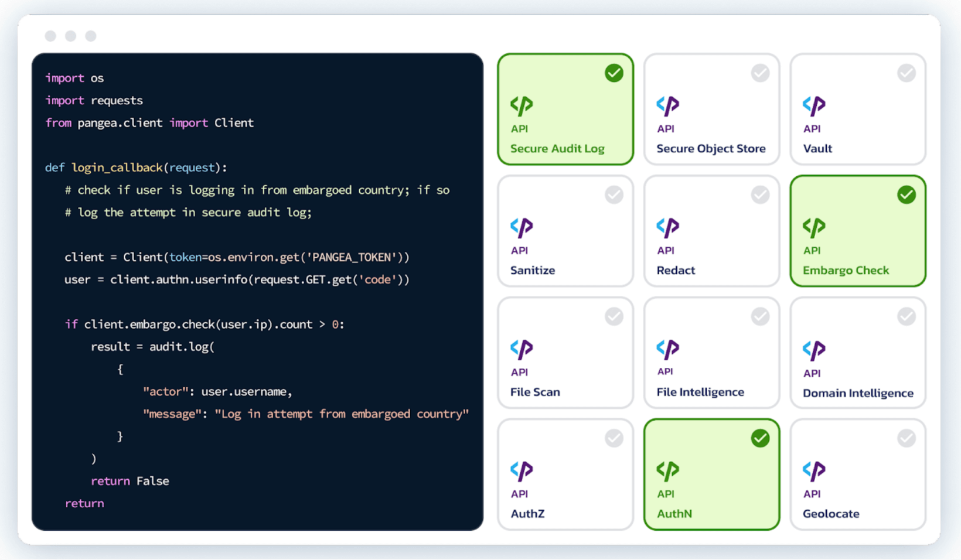Click the Geolocate API code icon
Image resolution: width=961 pixels, height=560 pixels.
click(814, 470)
